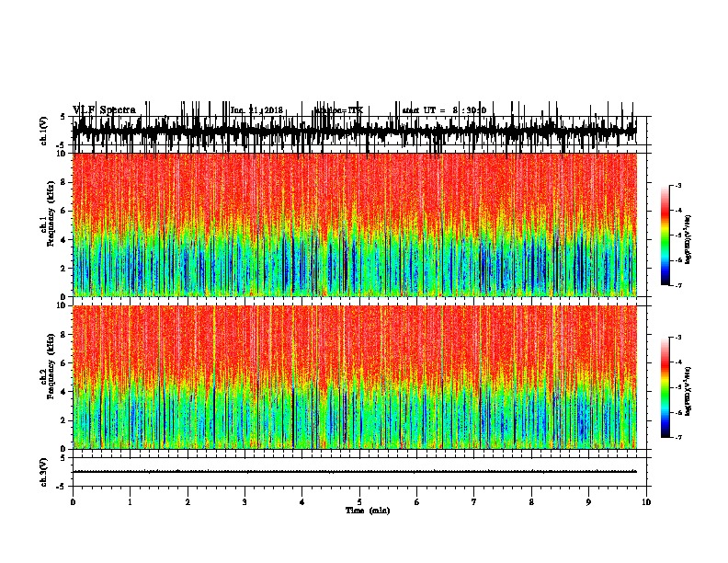
Task: Click the -3 label on ch.2 color bar
Action: [x=677, y=338]
